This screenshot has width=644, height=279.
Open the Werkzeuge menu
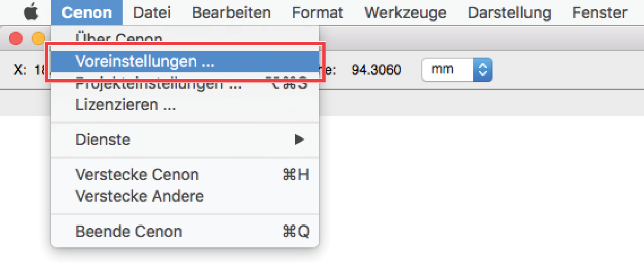click(x=405, y=13)
